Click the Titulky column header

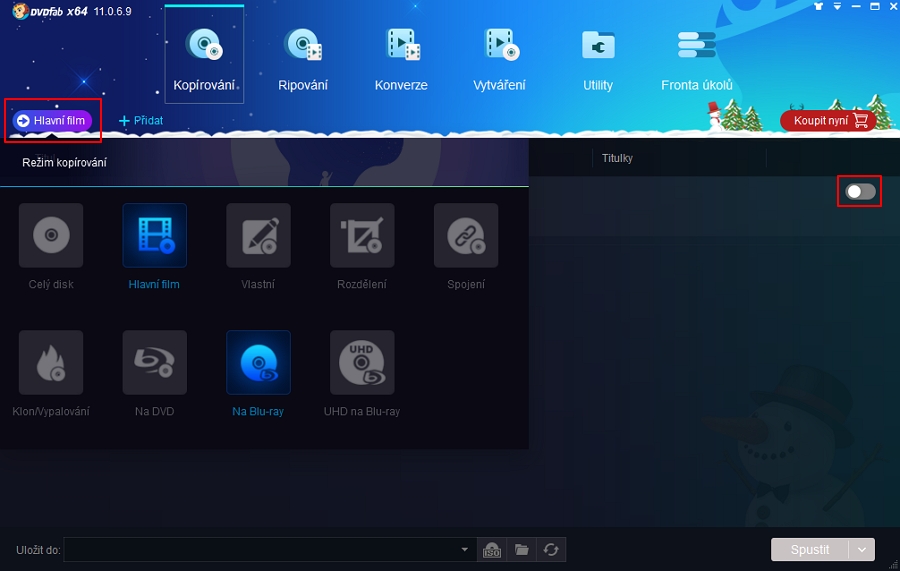coord(617,158)
